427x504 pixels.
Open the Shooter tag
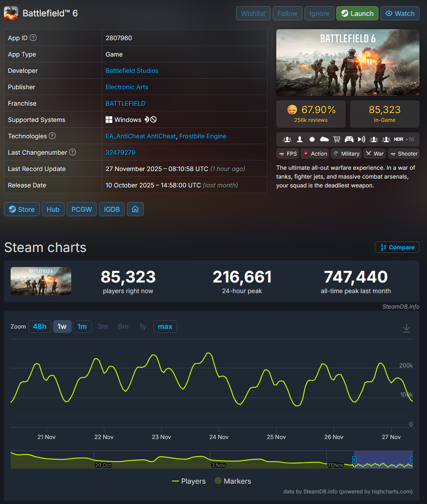click(x=404, y=154)
